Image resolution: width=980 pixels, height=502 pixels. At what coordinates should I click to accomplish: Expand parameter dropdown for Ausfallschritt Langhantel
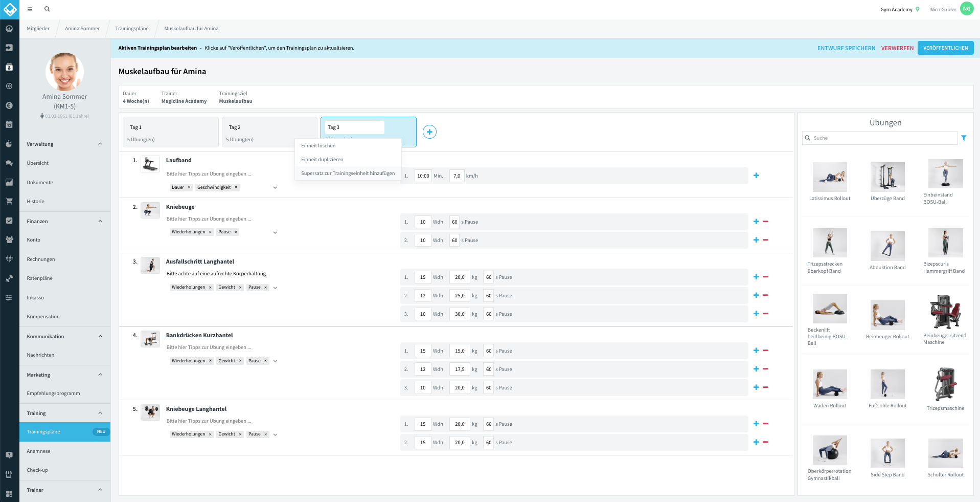pyautogui.click(x=275, y=288)
